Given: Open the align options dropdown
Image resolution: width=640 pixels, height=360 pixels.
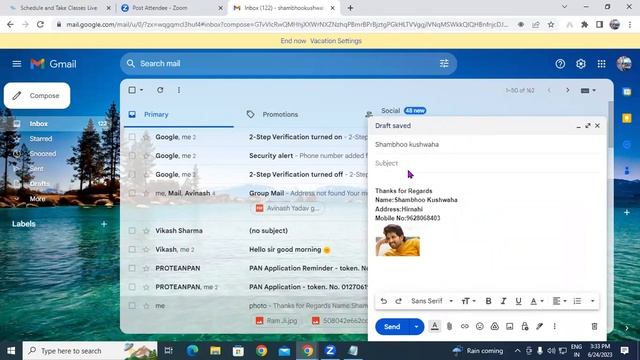Looking at the screenshot, I should coord(559,301).
